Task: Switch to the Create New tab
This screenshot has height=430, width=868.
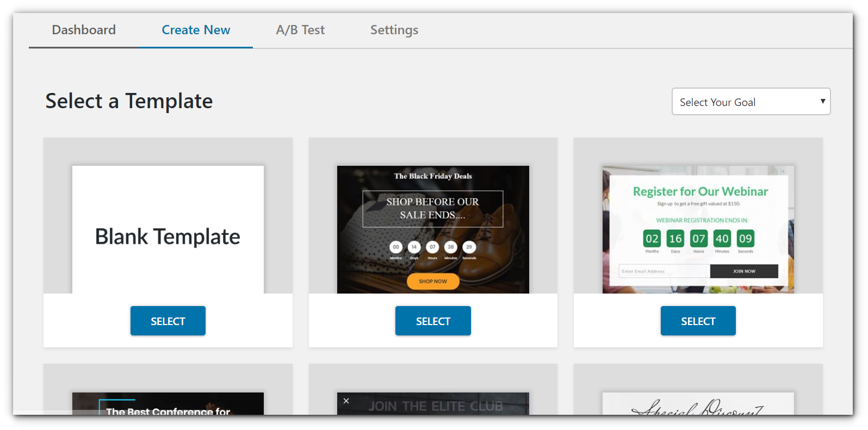Action: (196, 30)
